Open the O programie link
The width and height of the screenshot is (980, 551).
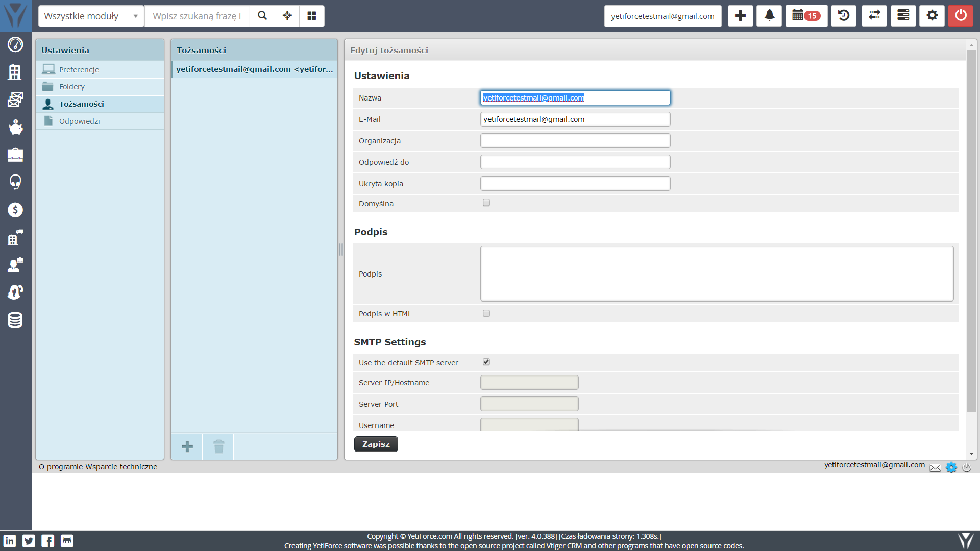pos(61,467)
